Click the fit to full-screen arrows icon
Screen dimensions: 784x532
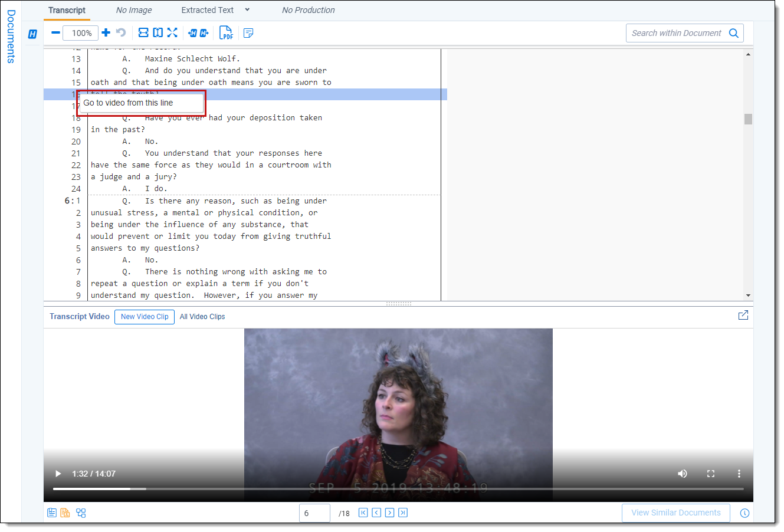click(x=172, y=33)
